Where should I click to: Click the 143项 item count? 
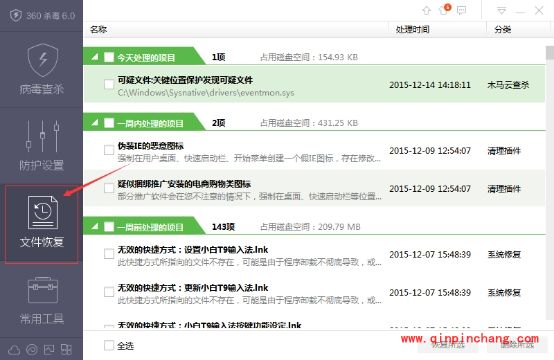(x=223, y=226)
